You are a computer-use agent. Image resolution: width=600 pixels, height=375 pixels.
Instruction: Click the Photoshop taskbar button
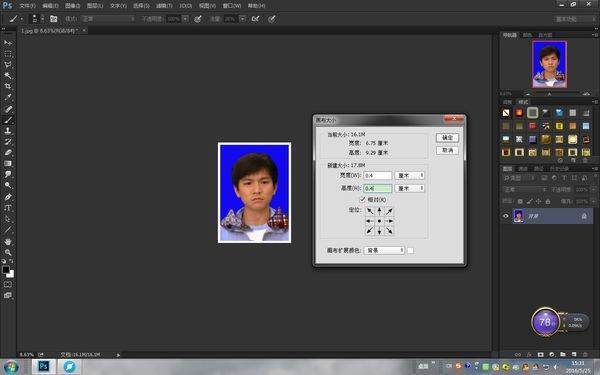click(44, 367)
